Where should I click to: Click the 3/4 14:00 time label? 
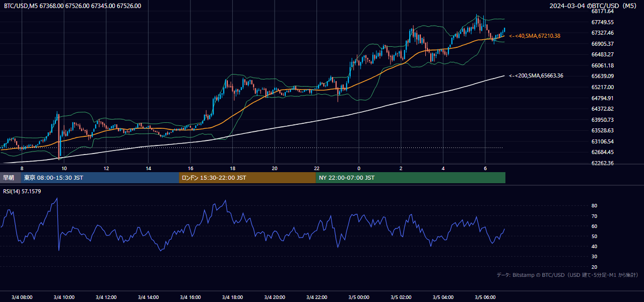148,297
